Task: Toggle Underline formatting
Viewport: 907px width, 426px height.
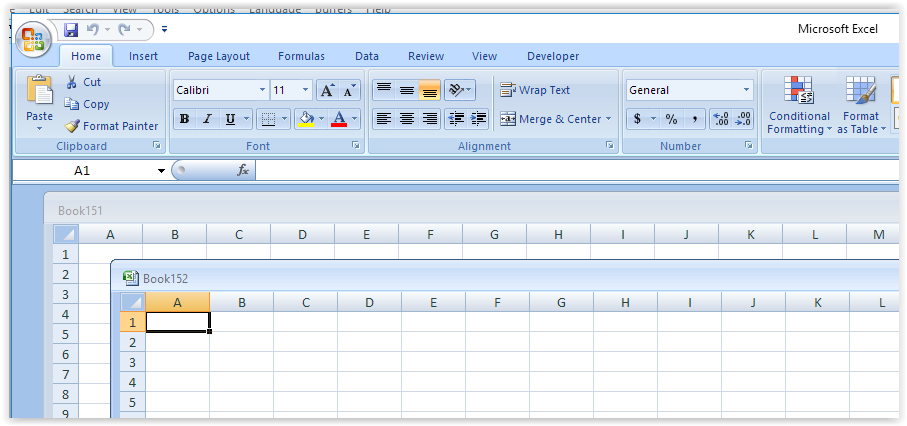Action: click(230, 119)
